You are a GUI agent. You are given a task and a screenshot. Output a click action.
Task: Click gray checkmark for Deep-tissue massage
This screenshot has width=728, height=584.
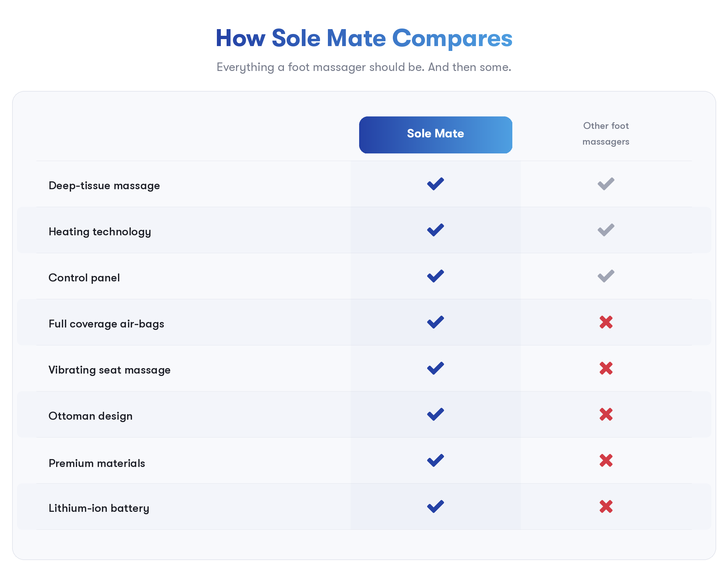pyautogui.click(x=606, y=184)
